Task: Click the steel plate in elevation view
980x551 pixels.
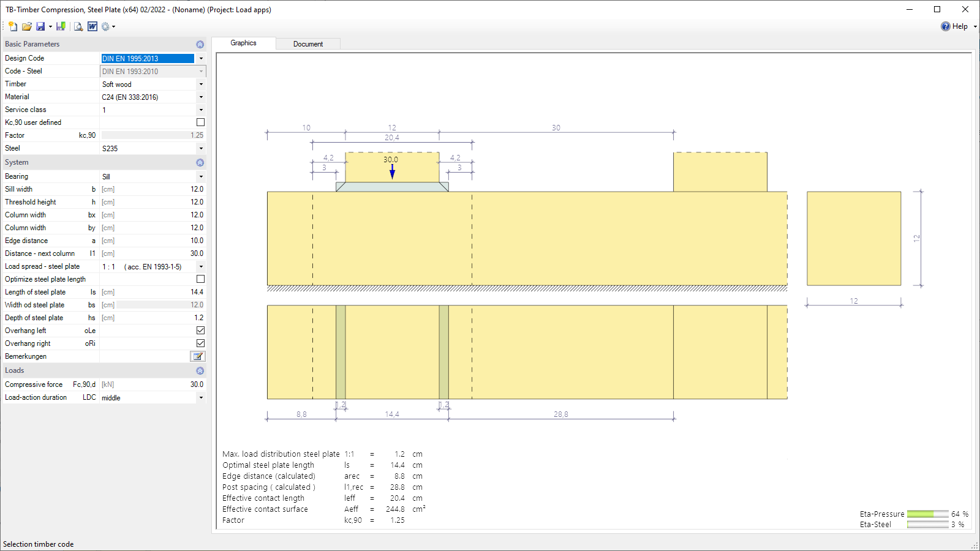Action: pos(392,187)
